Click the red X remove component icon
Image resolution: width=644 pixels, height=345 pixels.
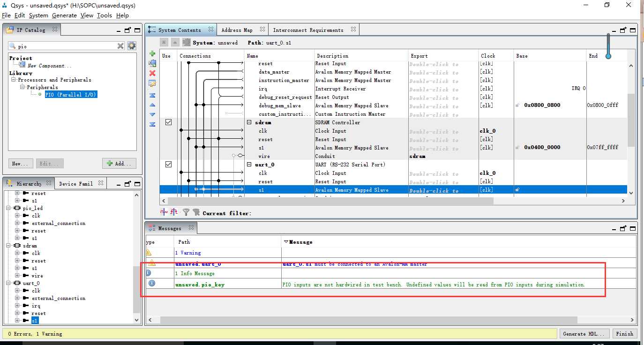pyautogui.click(x=152, y=73)
